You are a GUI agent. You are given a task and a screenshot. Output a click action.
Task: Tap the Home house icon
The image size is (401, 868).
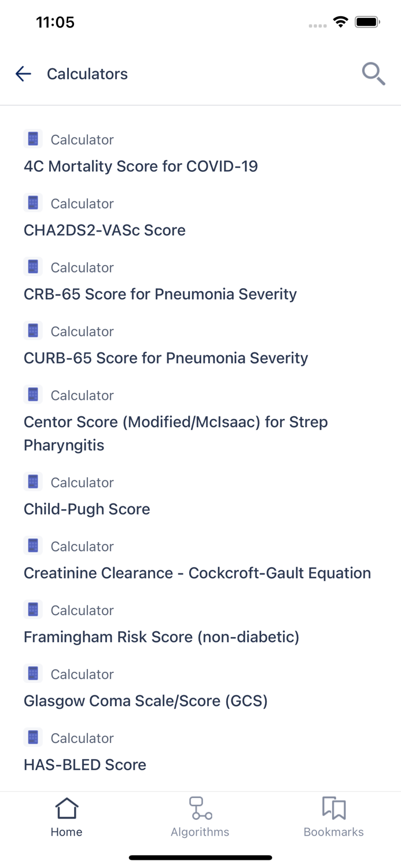click(67, 808)
